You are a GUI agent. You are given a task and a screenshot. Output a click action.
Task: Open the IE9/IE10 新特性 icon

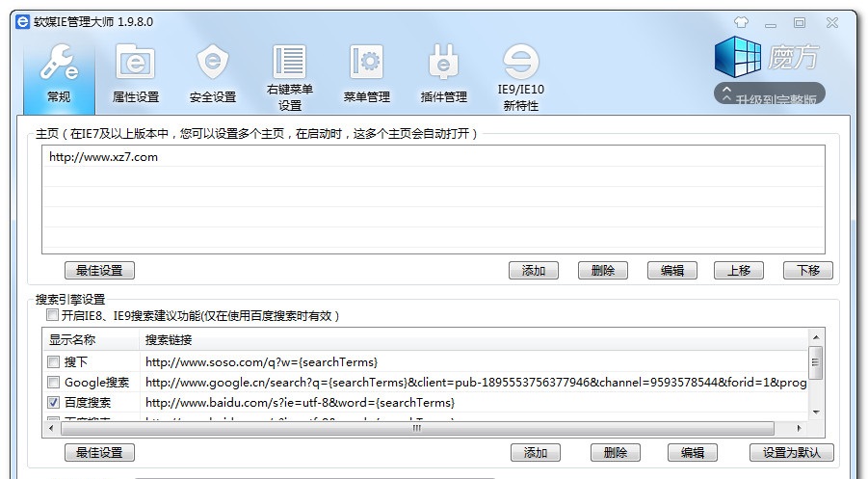click(520, 62)
